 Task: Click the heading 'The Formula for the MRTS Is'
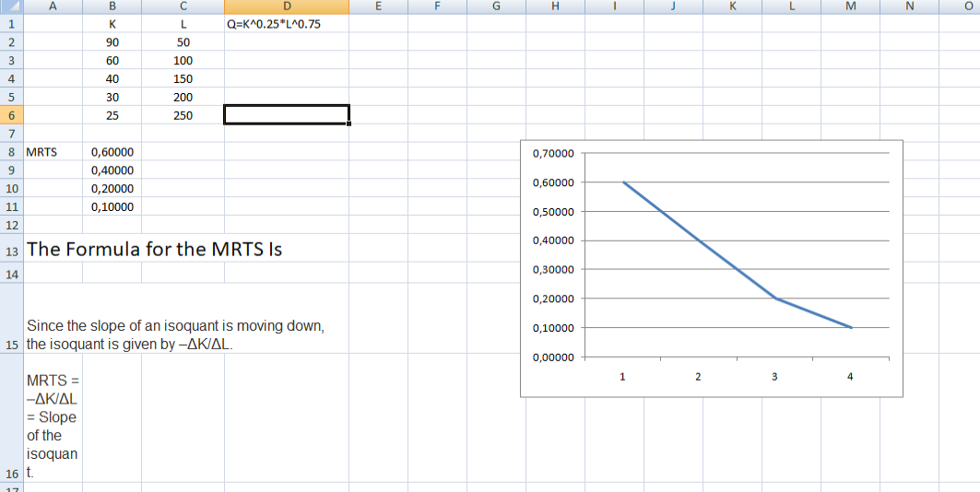click(155, 250)
